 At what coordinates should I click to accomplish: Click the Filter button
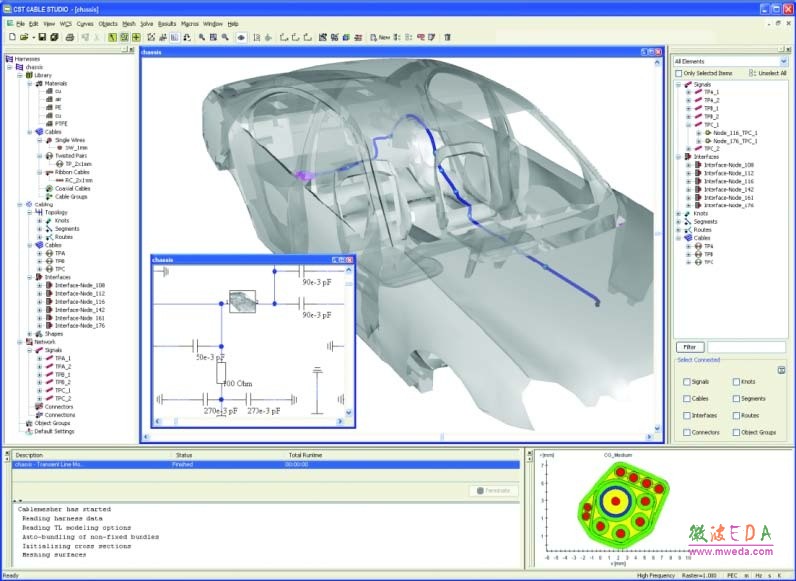(690, 347)
